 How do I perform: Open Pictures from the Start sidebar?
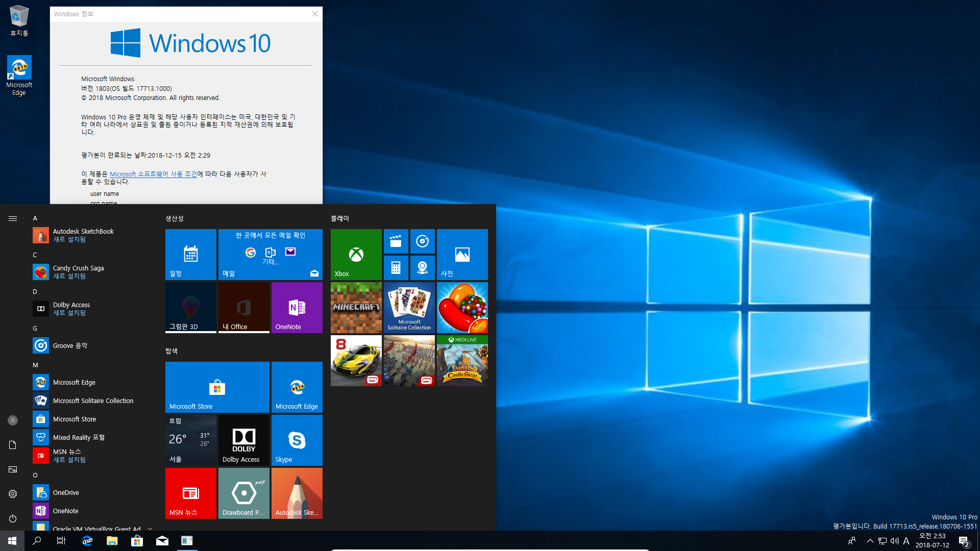point(13,469)
